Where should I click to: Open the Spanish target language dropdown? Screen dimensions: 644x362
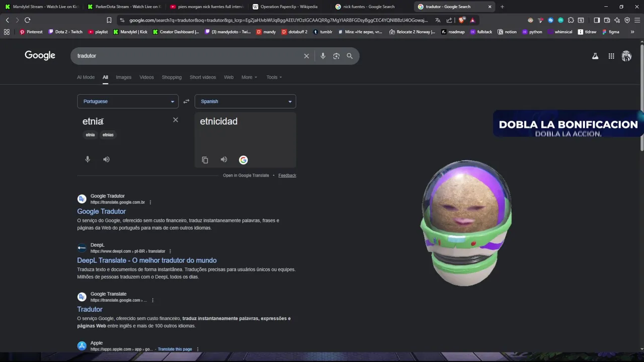(245, 102)
